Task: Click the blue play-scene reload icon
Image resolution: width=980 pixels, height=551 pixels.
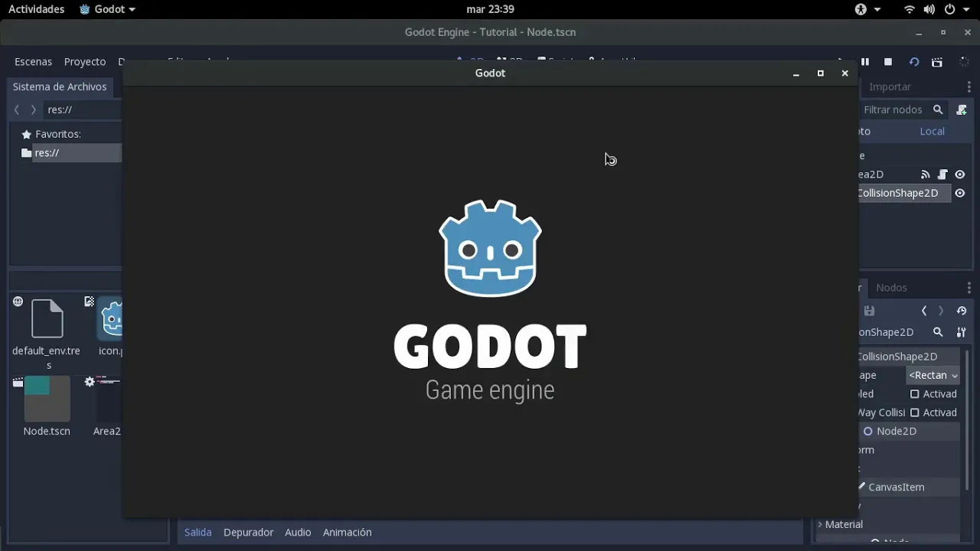Action: [913, 62]
